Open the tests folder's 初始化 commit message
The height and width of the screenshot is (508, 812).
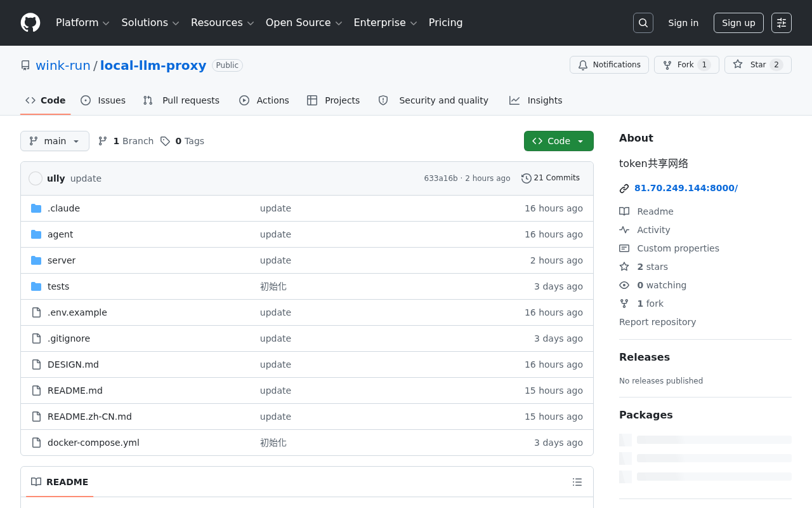(x=273, y=286)
